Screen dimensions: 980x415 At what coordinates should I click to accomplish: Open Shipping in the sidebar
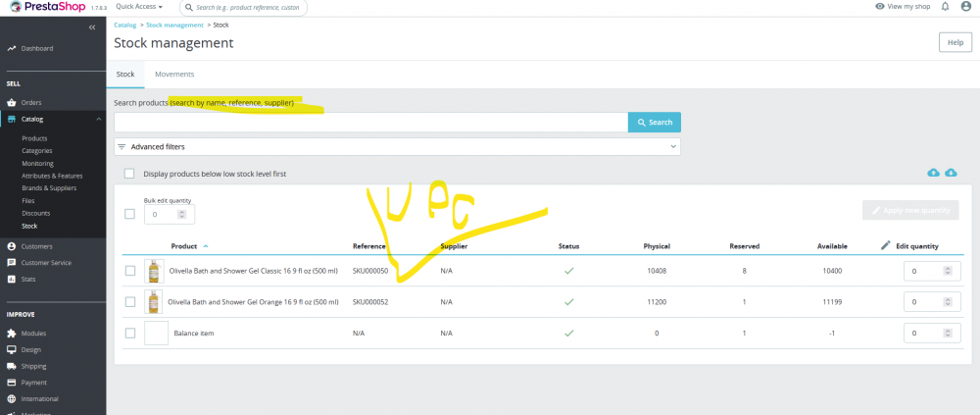pyautogui.click(x=33, y=366)
